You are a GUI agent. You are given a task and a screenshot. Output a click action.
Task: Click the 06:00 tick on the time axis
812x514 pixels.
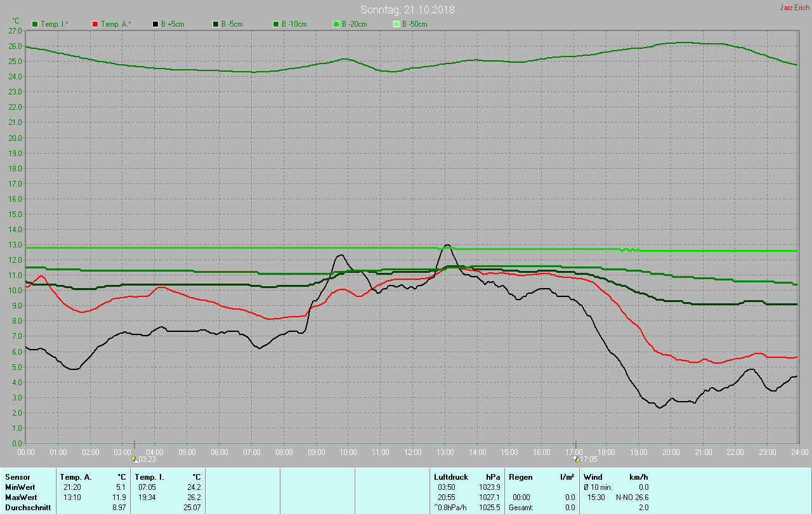(x=219, y=452)
